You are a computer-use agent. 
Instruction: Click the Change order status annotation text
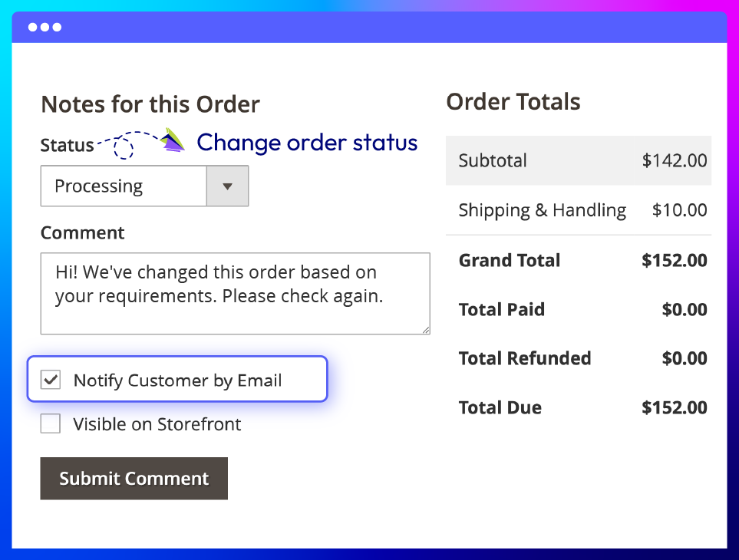coord(307,143)
